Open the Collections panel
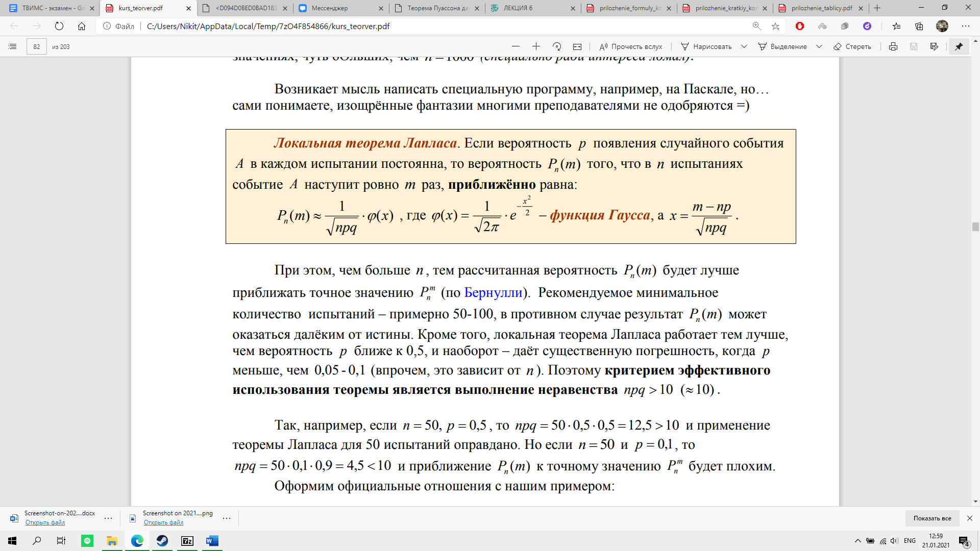 tap(919, 26)
